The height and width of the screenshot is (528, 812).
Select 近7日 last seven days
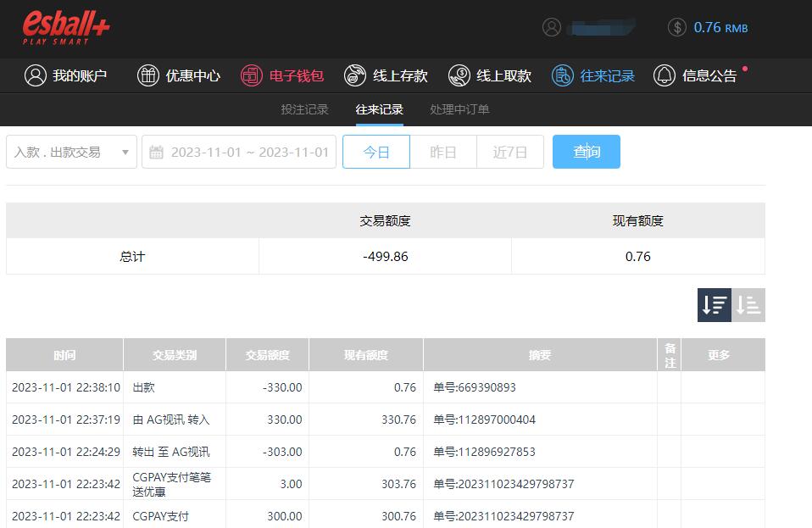coord(510,152)
